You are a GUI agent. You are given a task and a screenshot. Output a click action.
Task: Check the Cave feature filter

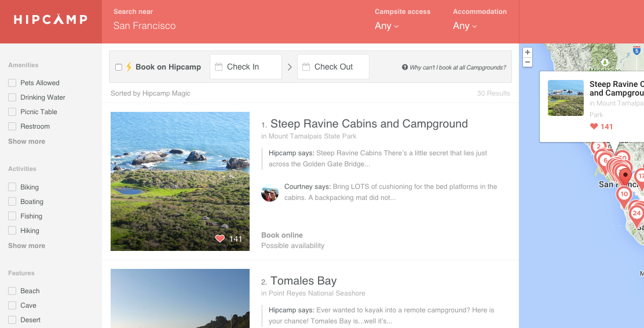tap(12, 305)
